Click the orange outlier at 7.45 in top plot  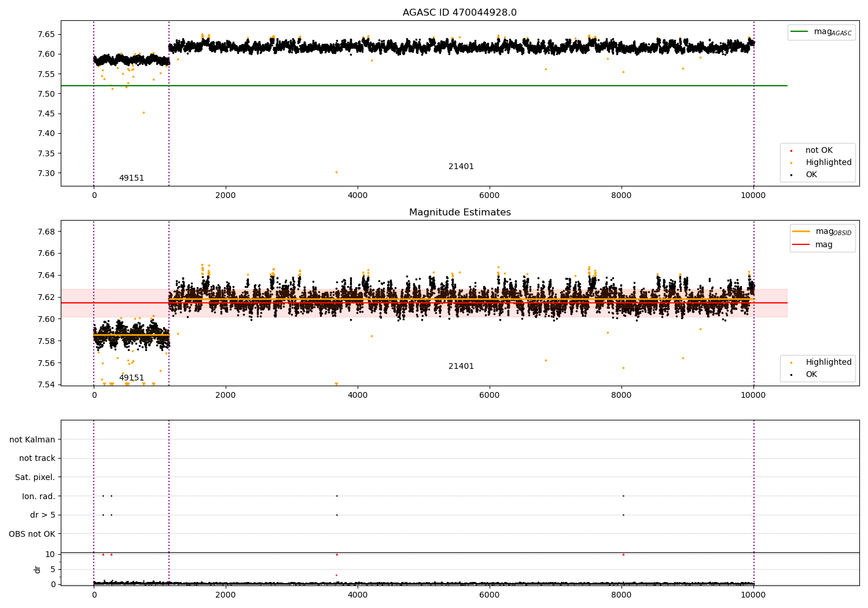pyautogui.click(x=144, y=112)
